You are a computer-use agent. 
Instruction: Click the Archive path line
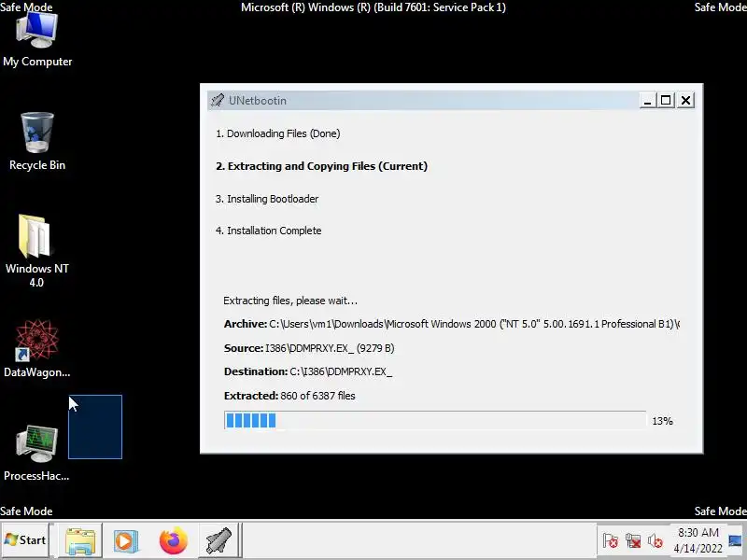click(x=452, y=324)
